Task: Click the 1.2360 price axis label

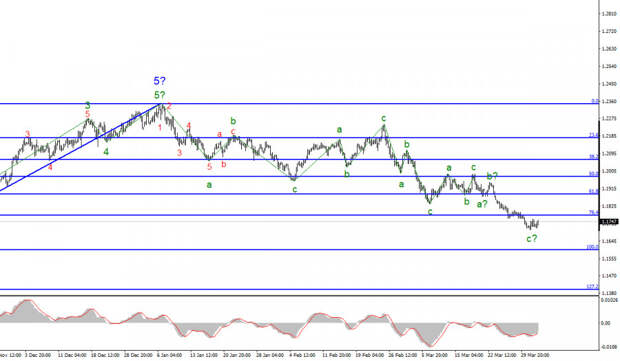Action: click(609, 101)
